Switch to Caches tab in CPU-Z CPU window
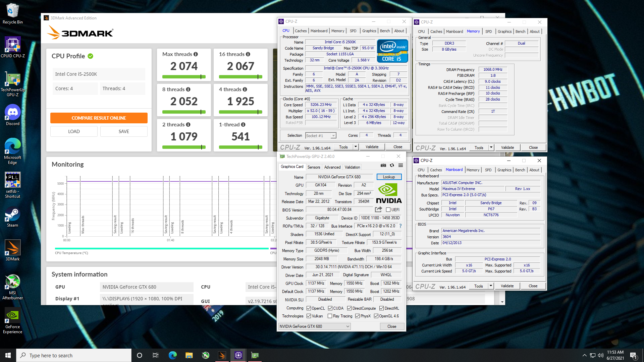Viewport: 644px width, 362px height. coord(301,31)
